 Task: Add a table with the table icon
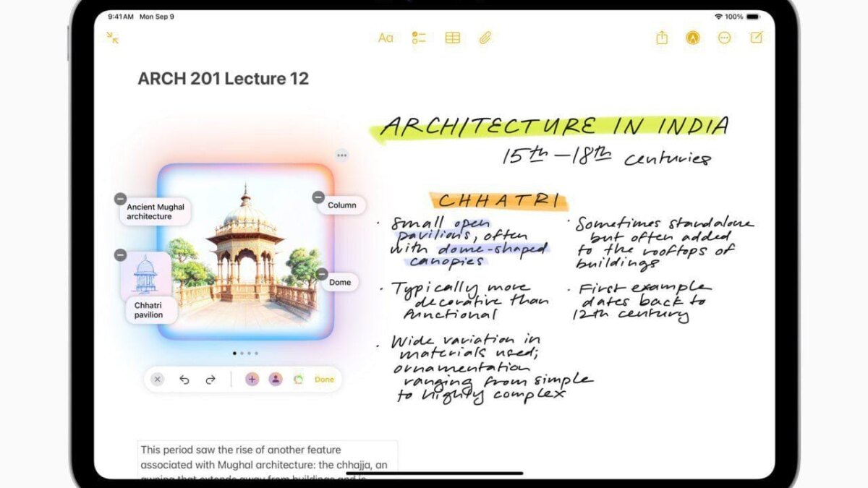(x=453, y=38)
